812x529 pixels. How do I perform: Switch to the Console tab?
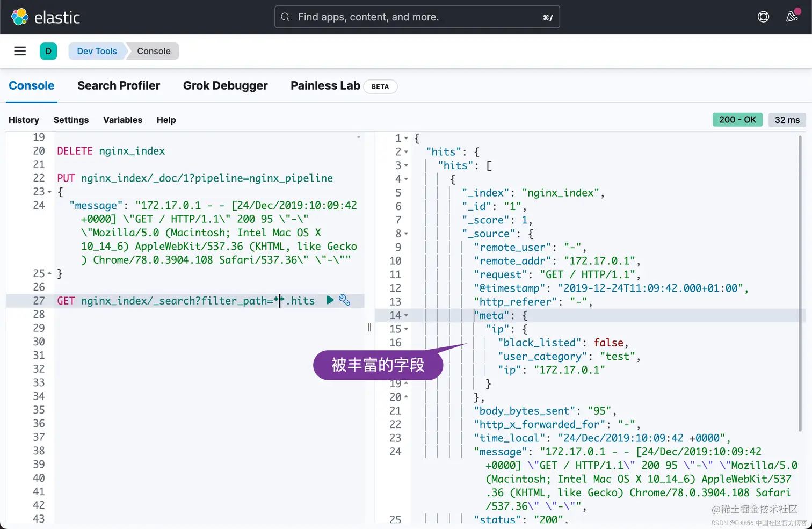tap(32, 86)
